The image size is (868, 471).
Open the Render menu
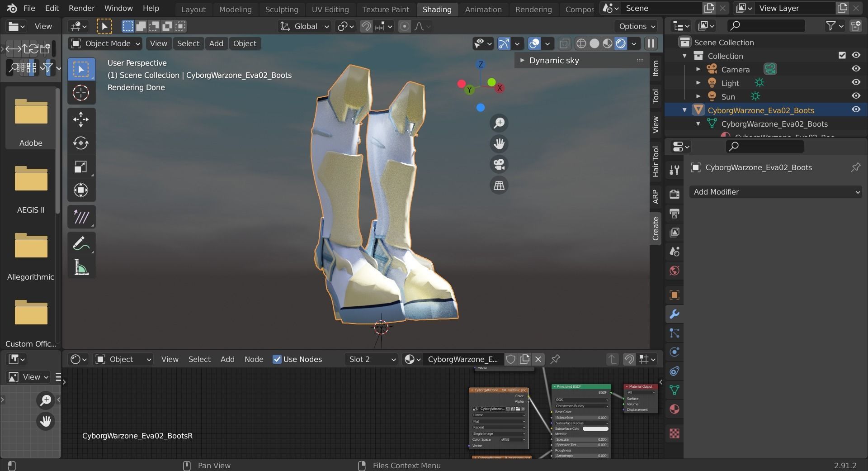(81, 8)
